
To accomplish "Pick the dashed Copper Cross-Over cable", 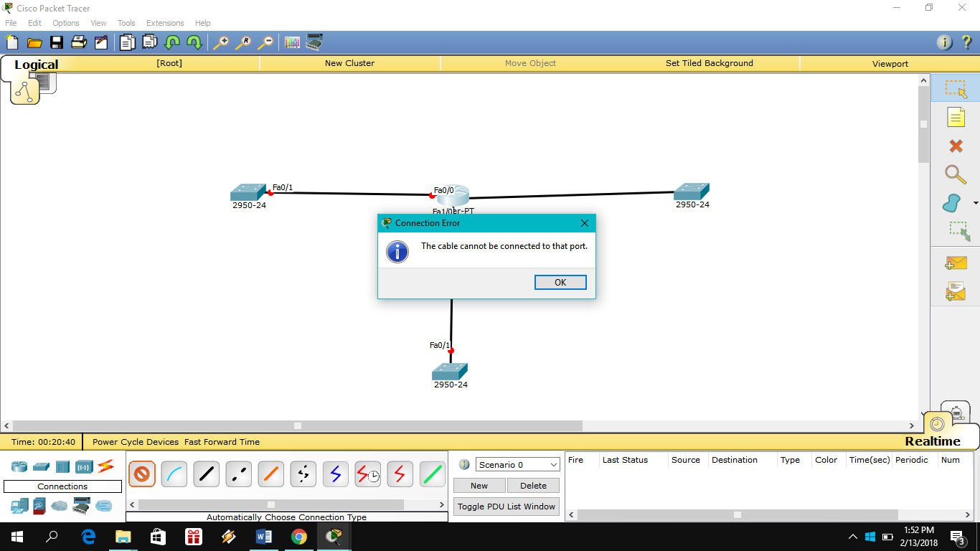I will (238, 474).
